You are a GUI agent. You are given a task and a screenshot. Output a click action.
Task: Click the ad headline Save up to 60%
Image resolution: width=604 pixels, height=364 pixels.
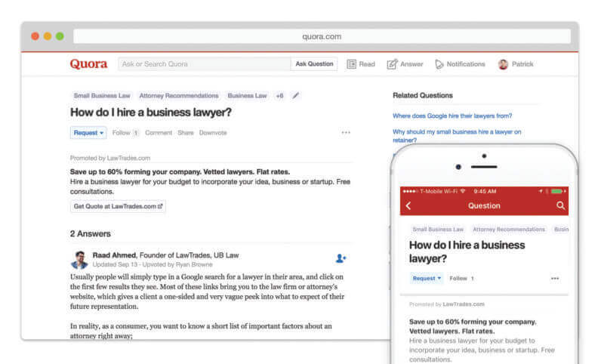[180, 171]
